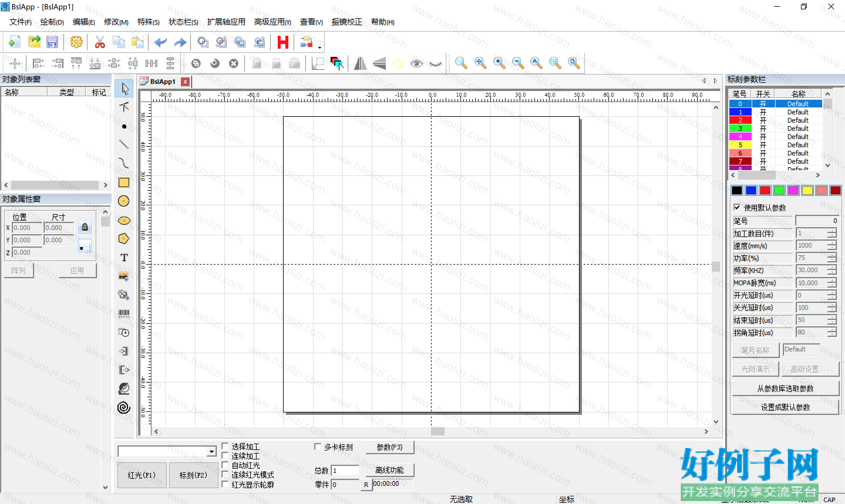Image resolution: width=845 pixels, height=504 pixels.
Task: Enable the 多卡标刻 checkbox
Action: tap(318, 447)
